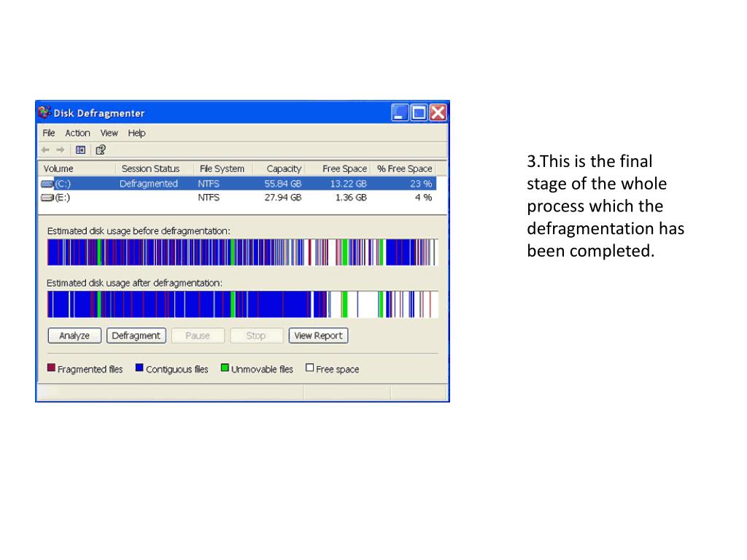Open the File menu
This screenshot has width=747, height=560.
(x=49, y=133)
